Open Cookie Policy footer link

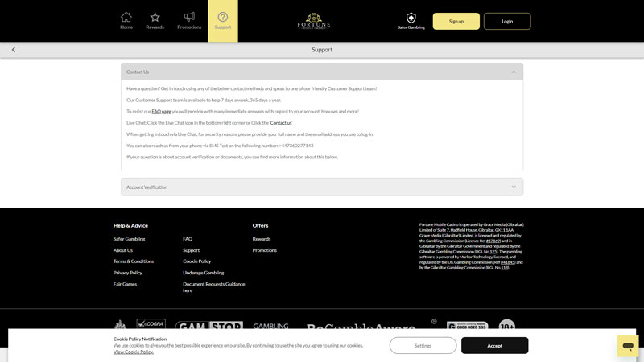(x=196, y=261)
